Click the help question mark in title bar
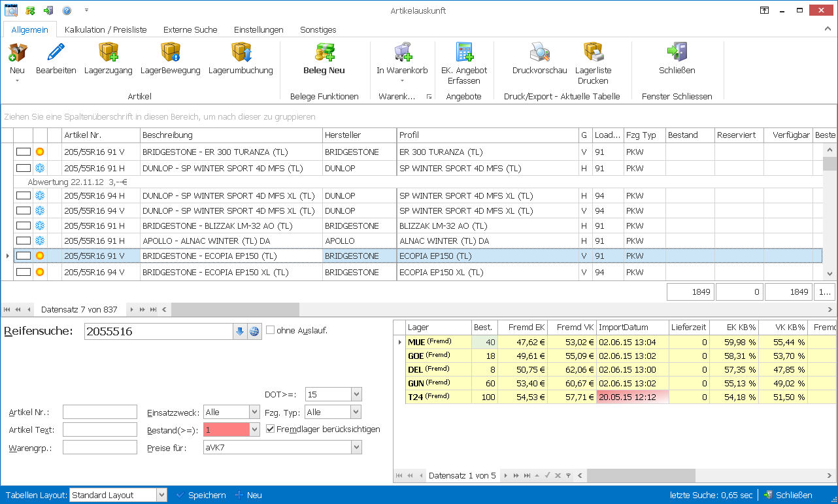This screenshot has height=504, width=838. coord(67,10)
